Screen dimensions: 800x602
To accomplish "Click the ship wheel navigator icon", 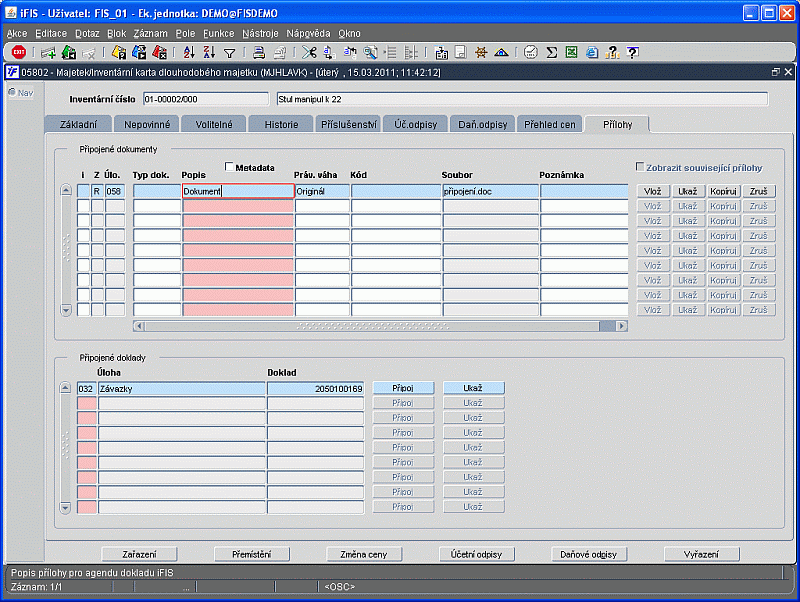I will (x=481, y=52).
